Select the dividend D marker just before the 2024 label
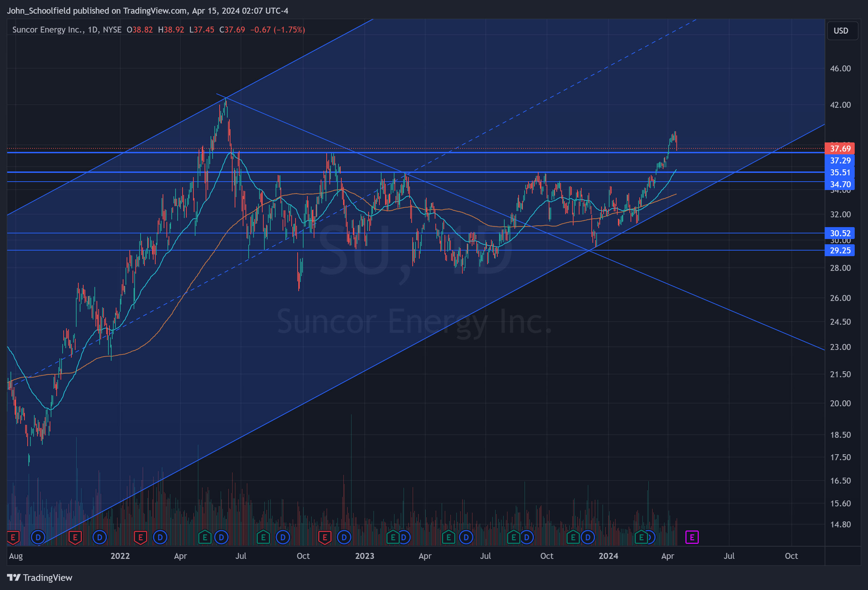Screen dimensions: 868x590 point(588,538)
